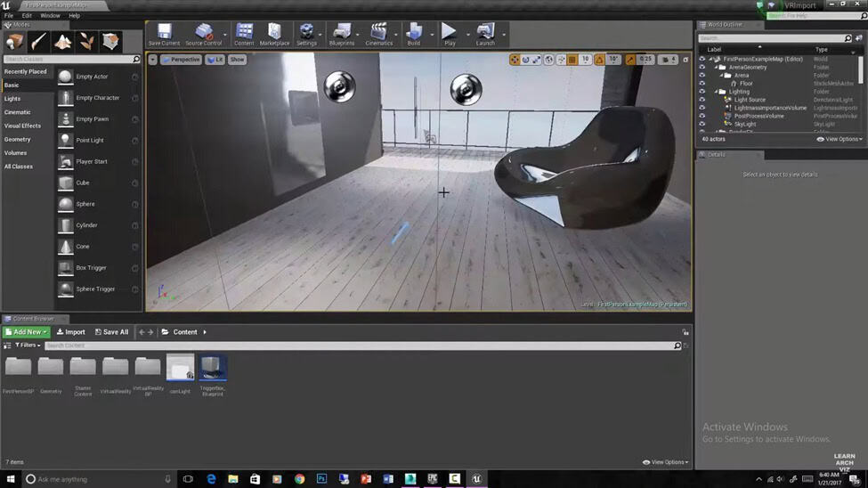Toggle visibility eye for Light Source actor
Screen dimensions: 868x488
pyautogui.click(x=702, y=100)
